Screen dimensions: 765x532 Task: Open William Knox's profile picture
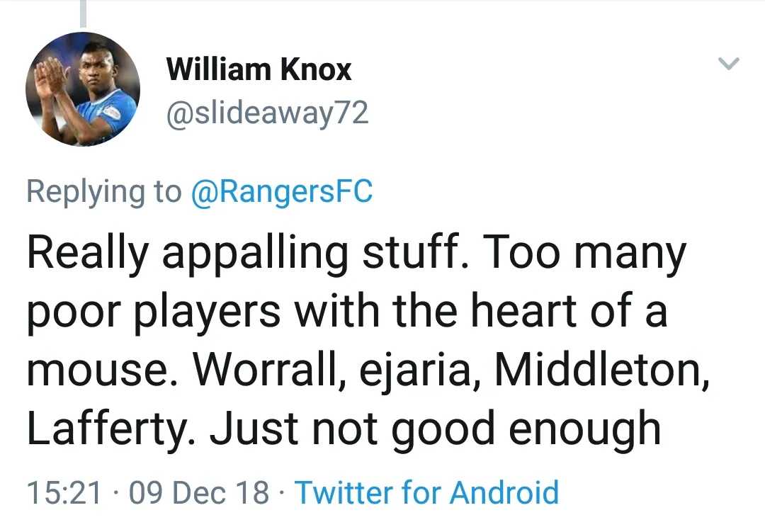pyautogui.click(x=83, y=89)
